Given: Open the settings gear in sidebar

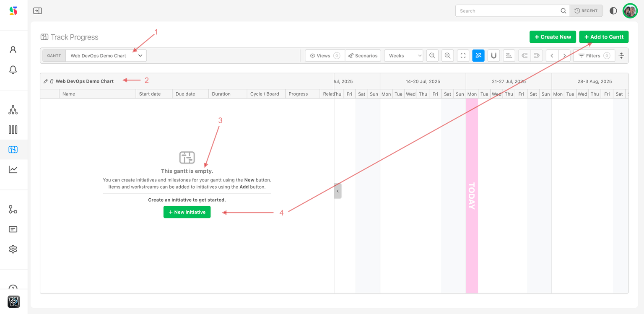Looking at the screenshot, I should 13,249.
